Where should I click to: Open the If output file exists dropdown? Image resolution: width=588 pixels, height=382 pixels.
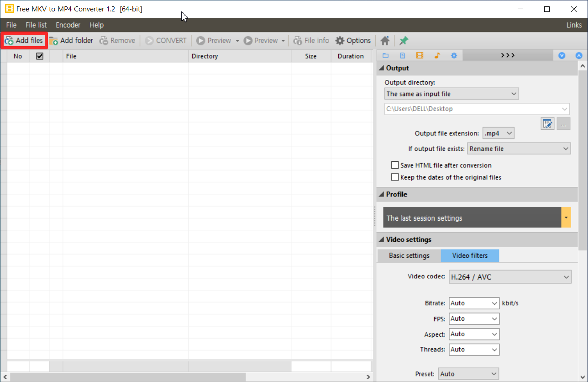[x=519, y=149]
